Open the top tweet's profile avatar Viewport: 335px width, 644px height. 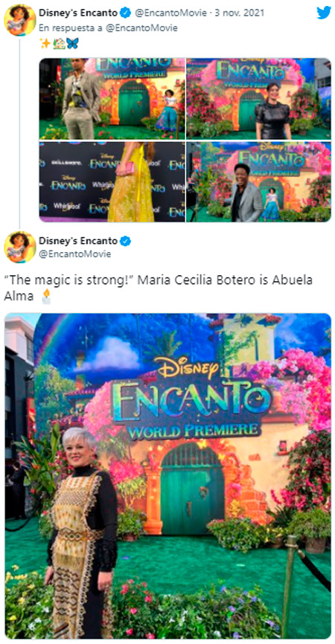(20, 20)
